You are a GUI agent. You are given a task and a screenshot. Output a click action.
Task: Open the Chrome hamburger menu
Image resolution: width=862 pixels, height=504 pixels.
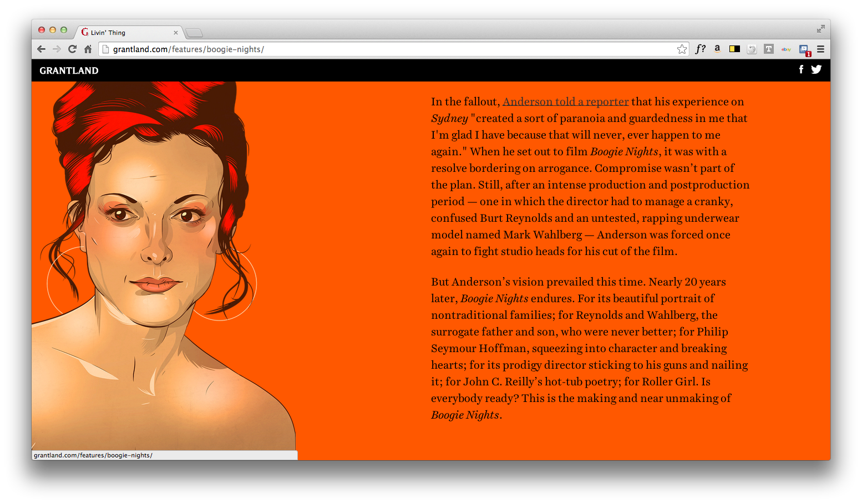pos(820,49)
